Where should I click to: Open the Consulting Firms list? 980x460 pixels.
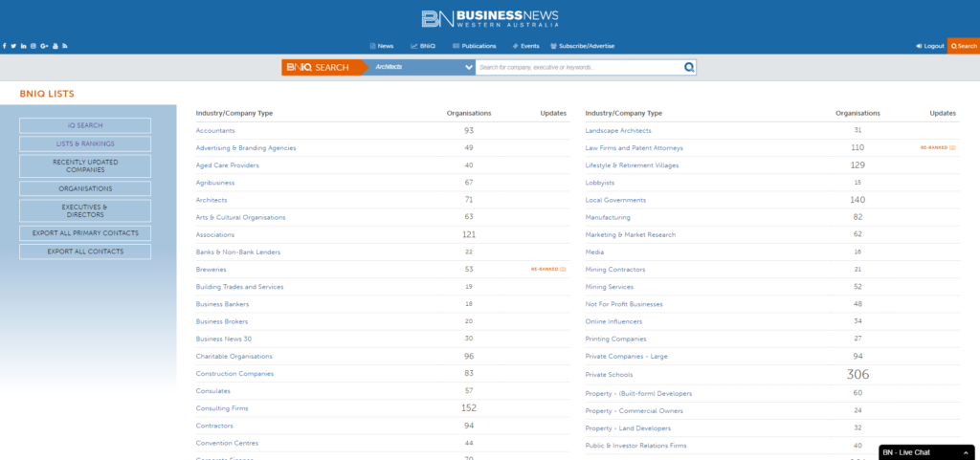(x=222, y=408)
